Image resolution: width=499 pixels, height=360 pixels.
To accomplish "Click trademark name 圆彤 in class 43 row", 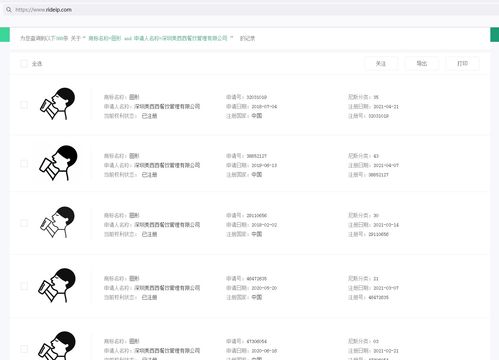I will tap(134, 156).
